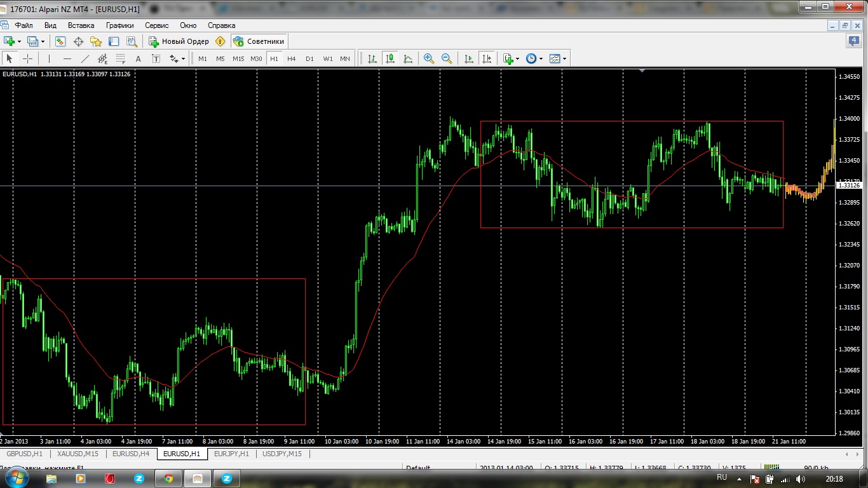Select the equidistant channel tool
Image resolution: width=868 pixels, height=488 pixels.
(103, 58)
